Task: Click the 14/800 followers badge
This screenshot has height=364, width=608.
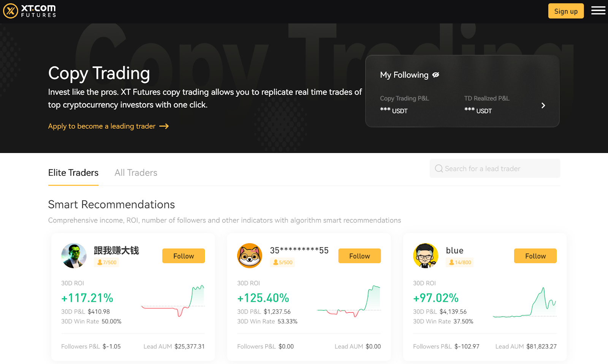Action: click(460, 262)
